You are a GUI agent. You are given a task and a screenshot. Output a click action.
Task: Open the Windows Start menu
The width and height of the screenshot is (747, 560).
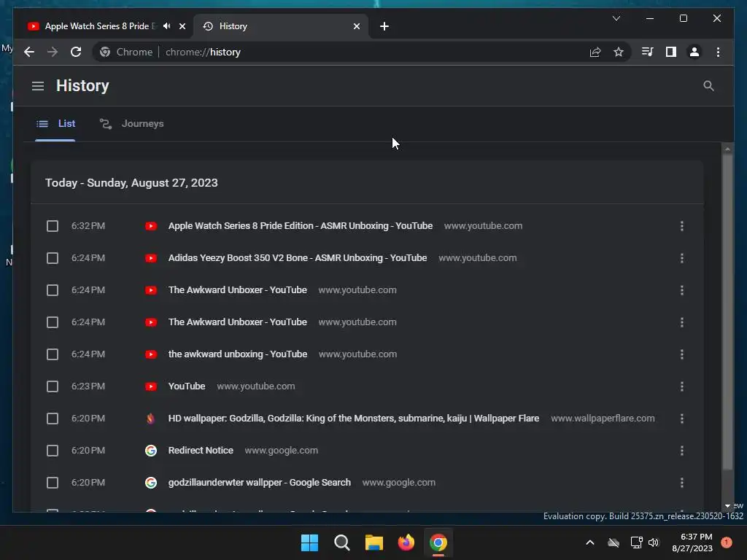(309, 542)
